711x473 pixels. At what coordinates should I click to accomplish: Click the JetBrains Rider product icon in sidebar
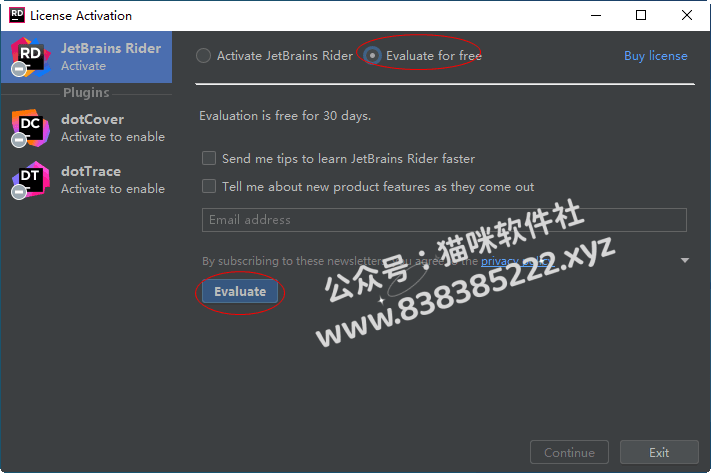point(30,57)
